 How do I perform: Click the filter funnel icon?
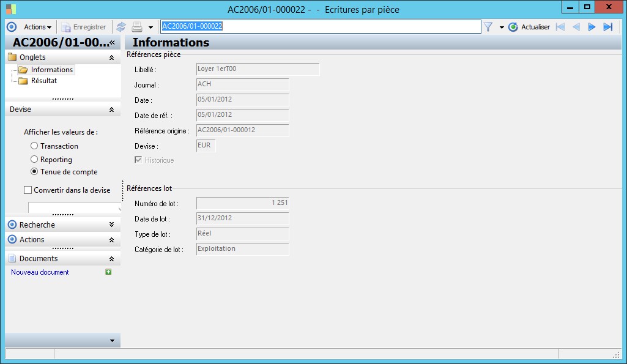point(488,27)
